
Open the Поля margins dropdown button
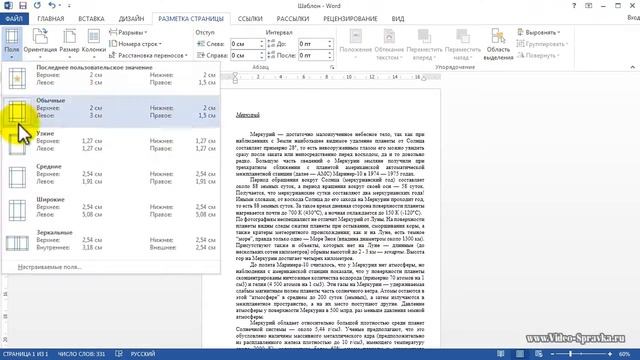coord(11,44)
